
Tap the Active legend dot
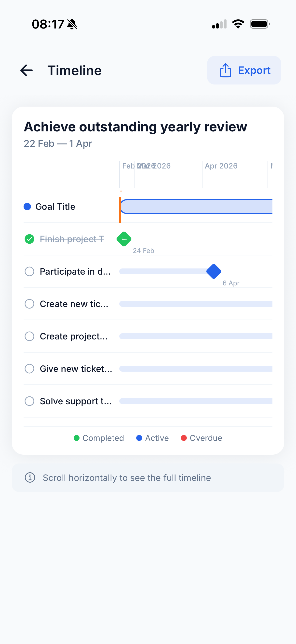138,438
